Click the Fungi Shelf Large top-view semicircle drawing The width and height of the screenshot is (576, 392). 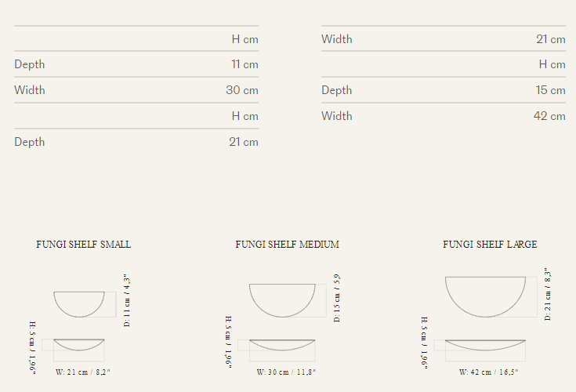pyautogui.click(x=485, y=295)
